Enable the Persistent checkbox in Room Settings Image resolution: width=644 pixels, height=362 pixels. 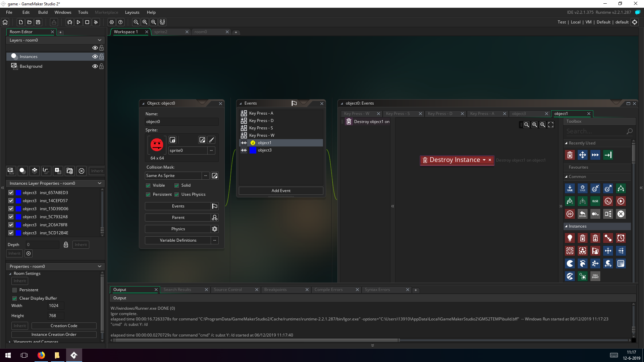(x=14, y=290)
